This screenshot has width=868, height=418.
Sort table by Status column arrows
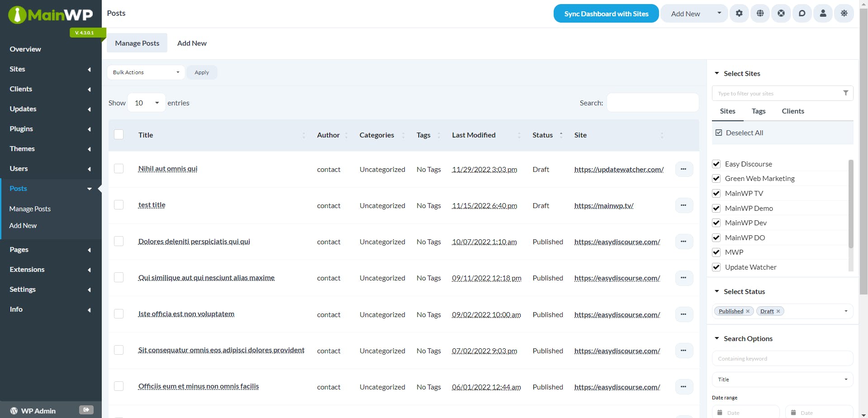pos(561,135)
